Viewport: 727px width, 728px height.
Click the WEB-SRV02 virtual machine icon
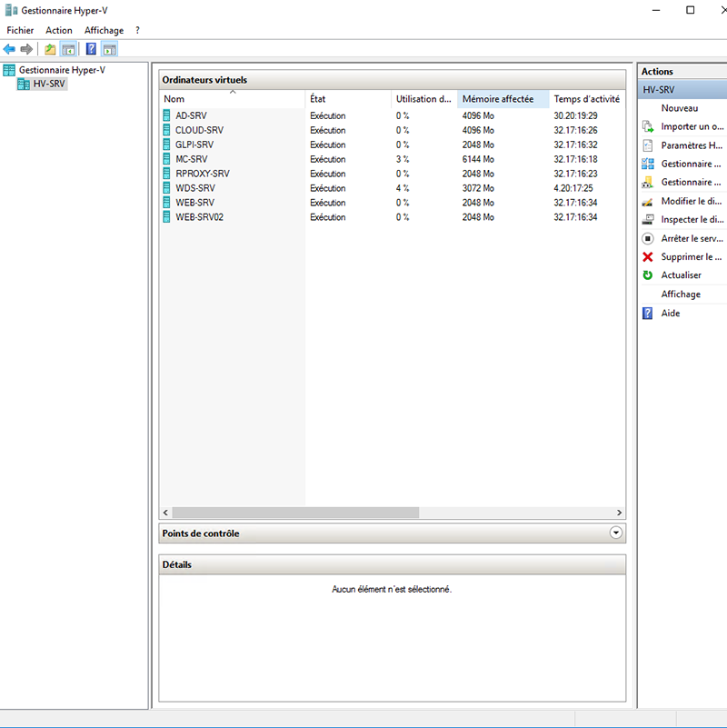pyautogui.click(x=166, y=216)
